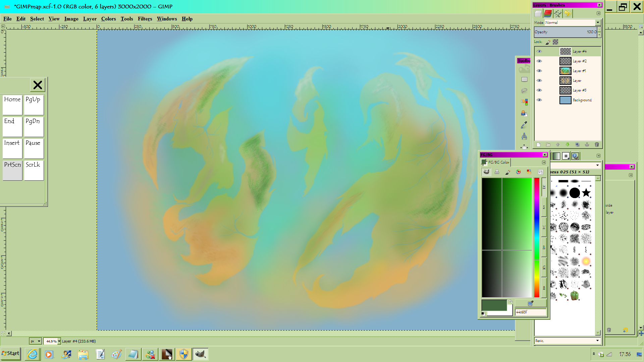Viewport: 644px width, 362px height.
Task: Switch to the Undo History tab
Action: coord(567,13)
